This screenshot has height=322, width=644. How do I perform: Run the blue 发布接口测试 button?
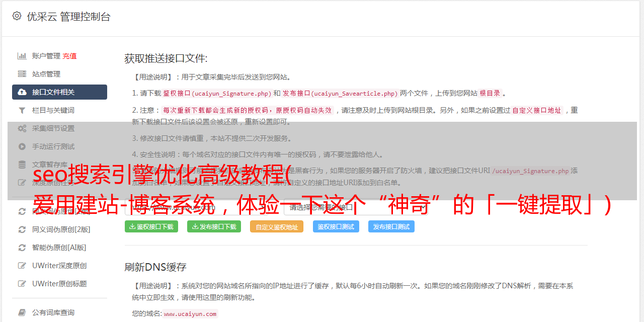(x=391, y=226)
